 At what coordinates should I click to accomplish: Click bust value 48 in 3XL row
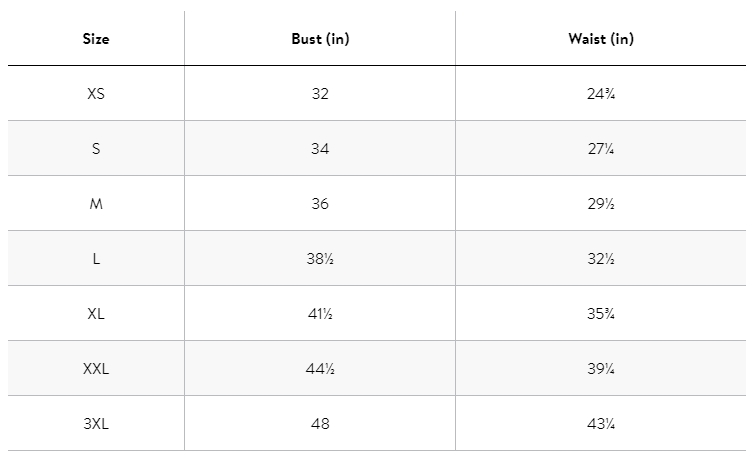pyautogui.click(x=320, y=424)
